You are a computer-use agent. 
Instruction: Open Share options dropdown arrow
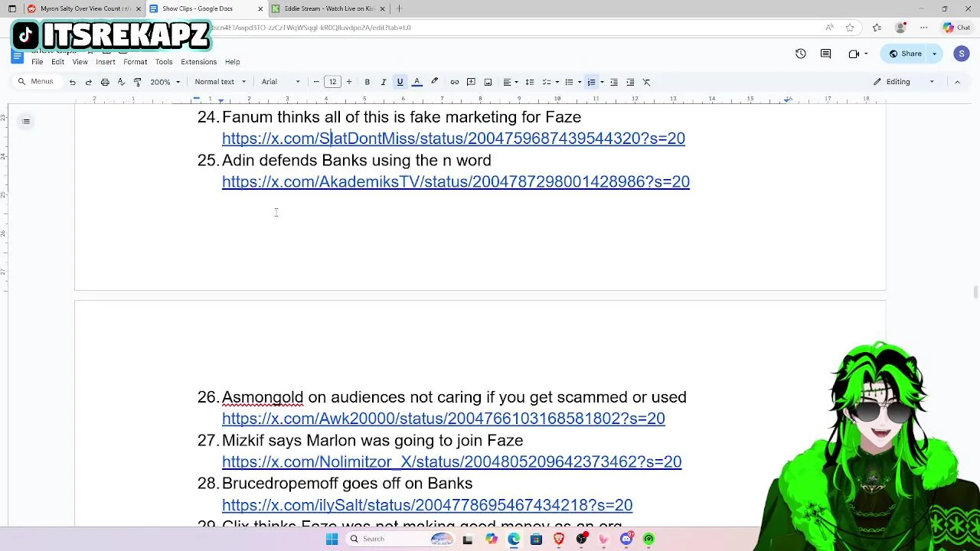pos(934,54)
